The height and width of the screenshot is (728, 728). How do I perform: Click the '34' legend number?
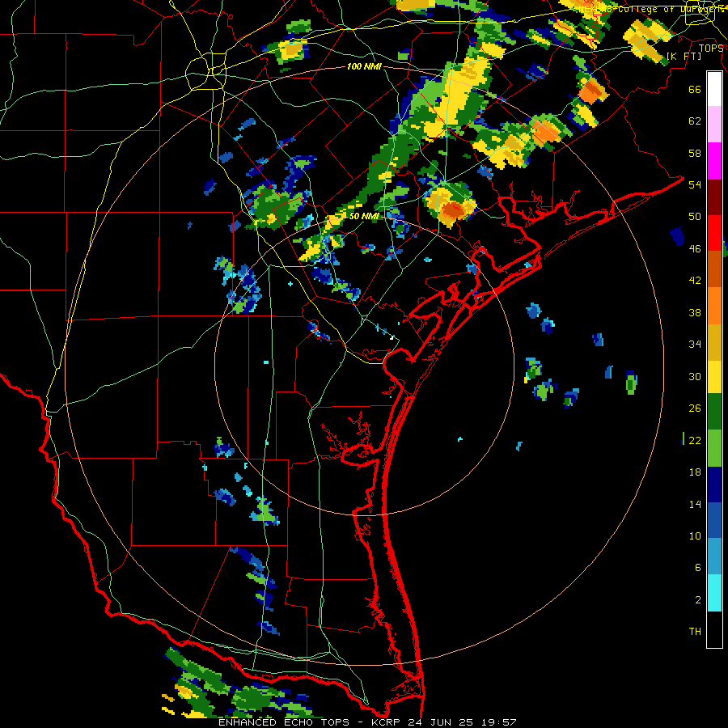click(x=695, y=345)
